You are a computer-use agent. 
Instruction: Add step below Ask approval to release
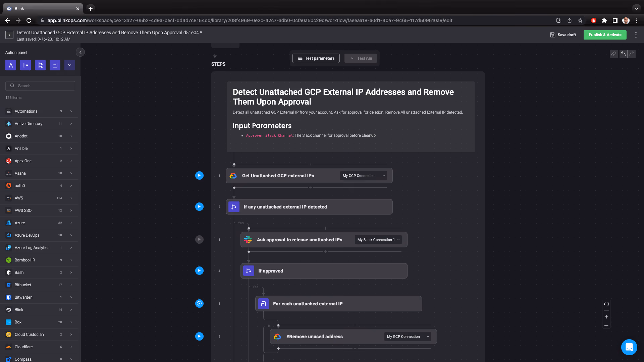325,251
